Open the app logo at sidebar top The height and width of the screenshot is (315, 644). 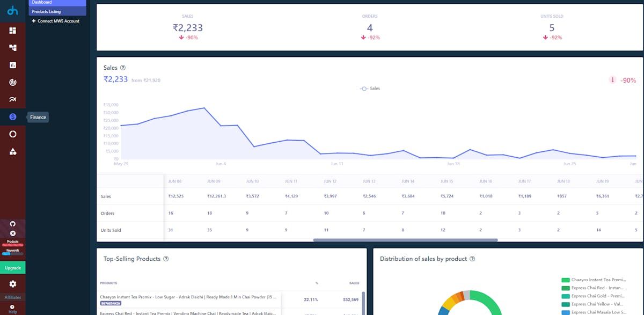point(13,11)
